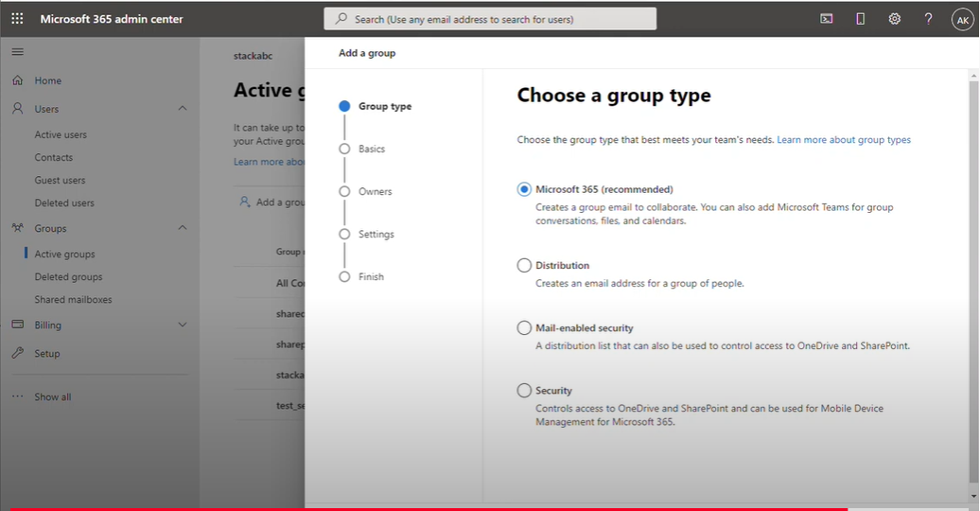
Task: Click the stackabc breadcrumb text
Action: 254,56
